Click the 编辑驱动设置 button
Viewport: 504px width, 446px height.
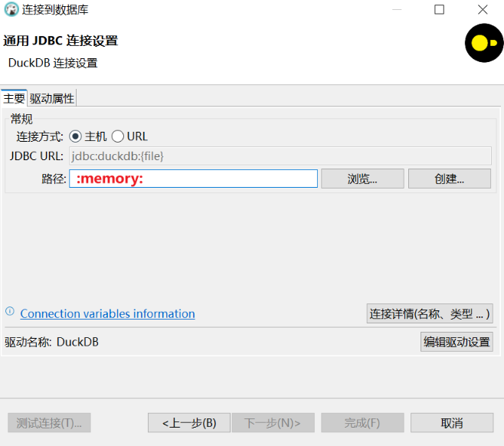point(457,342)
